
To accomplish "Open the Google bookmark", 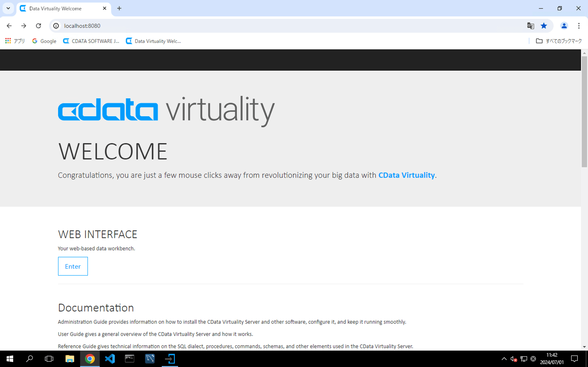I will coord(44,41).
